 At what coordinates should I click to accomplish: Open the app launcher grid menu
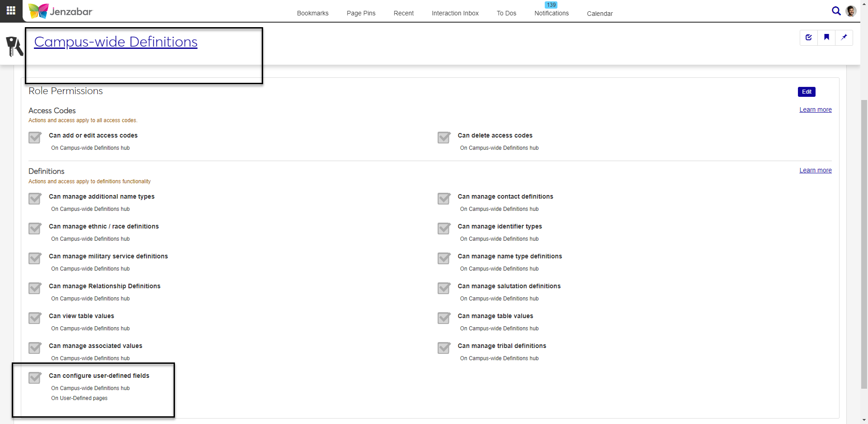click(11, 10)
